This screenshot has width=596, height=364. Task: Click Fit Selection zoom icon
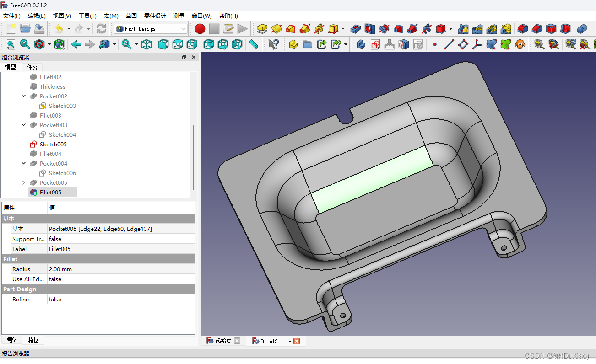point(25,44)
